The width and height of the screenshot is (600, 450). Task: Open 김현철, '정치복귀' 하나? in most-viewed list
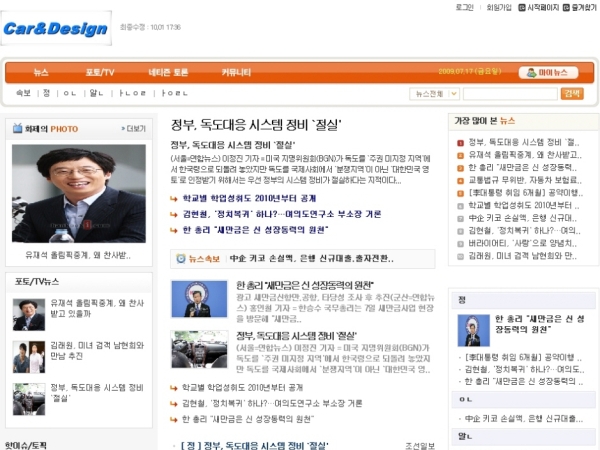(x=524, y=231)
